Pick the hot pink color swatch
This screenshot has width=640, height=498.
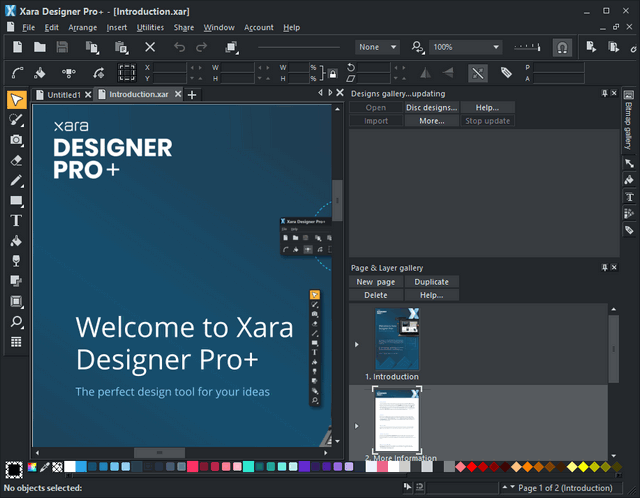[192, 467]
